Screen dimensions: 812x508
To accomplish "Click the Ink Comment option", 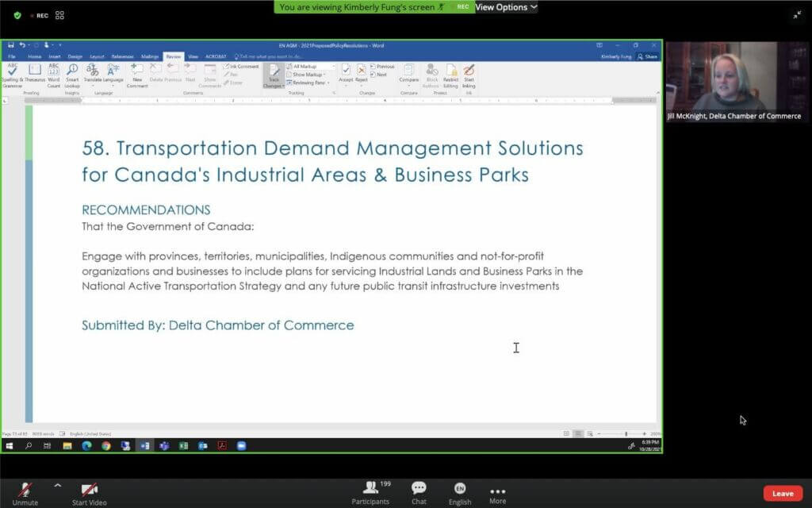I will pos(241,67).
